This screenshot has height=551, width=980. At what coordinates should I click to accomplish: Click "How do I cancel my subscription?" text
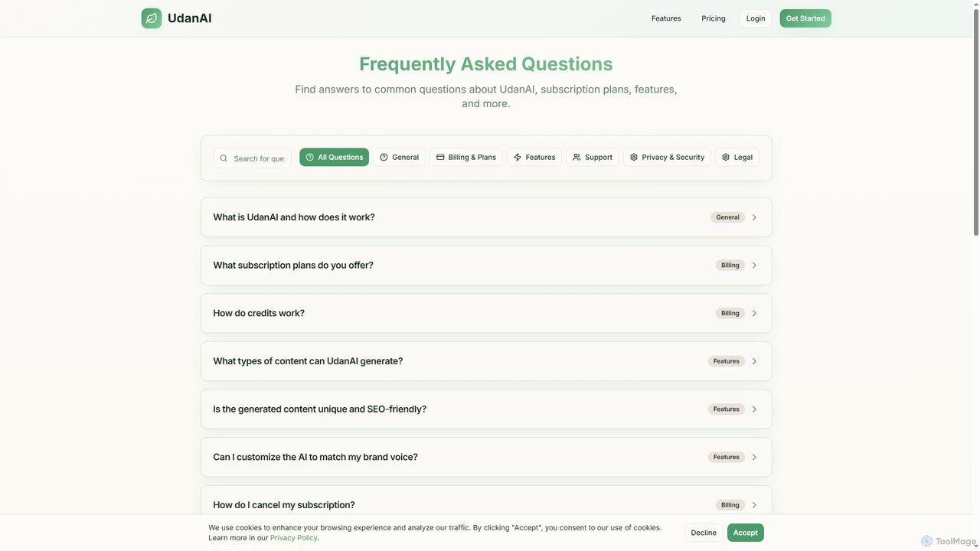(284, 505)
